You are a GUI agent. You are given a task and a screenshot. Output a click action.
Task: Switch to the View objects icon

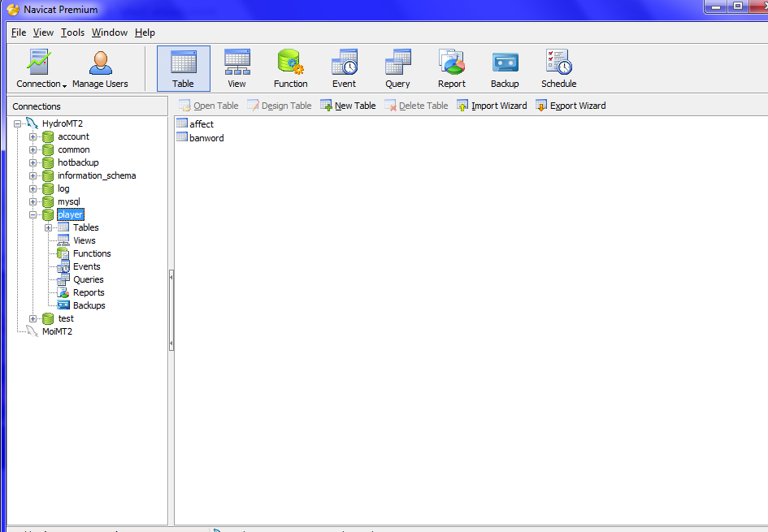tap(237, 63)
